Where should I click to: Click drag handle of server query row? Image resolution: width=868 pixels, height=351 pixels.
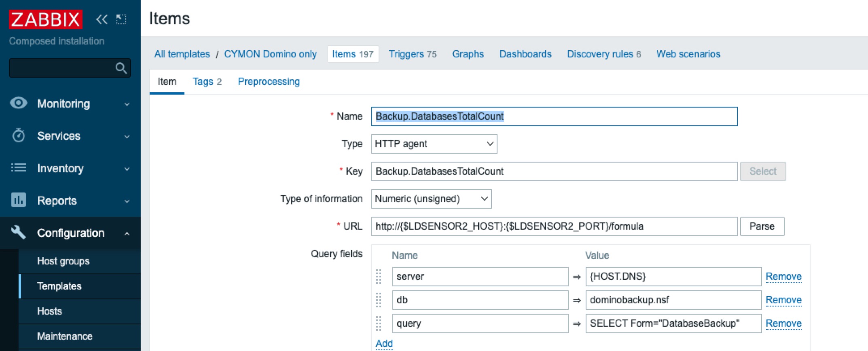(379, 277)
